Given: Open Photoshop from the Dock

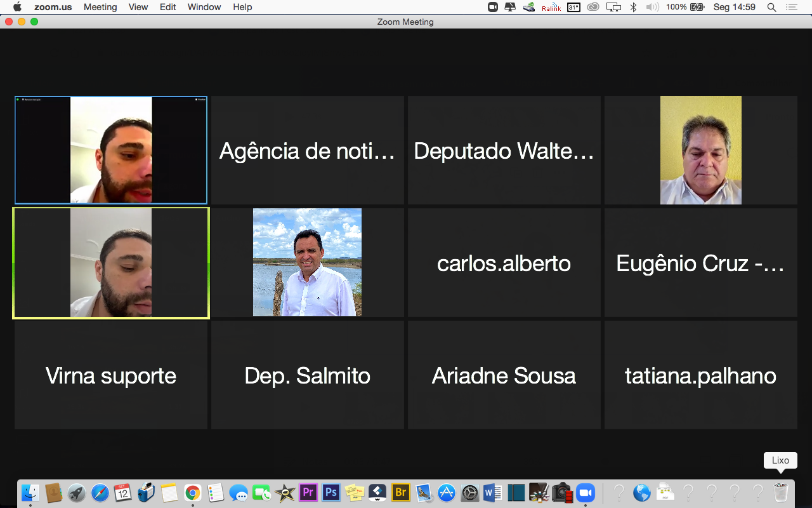Looking at the screenshot, I should pyautogui.click(x=331, y=492).
